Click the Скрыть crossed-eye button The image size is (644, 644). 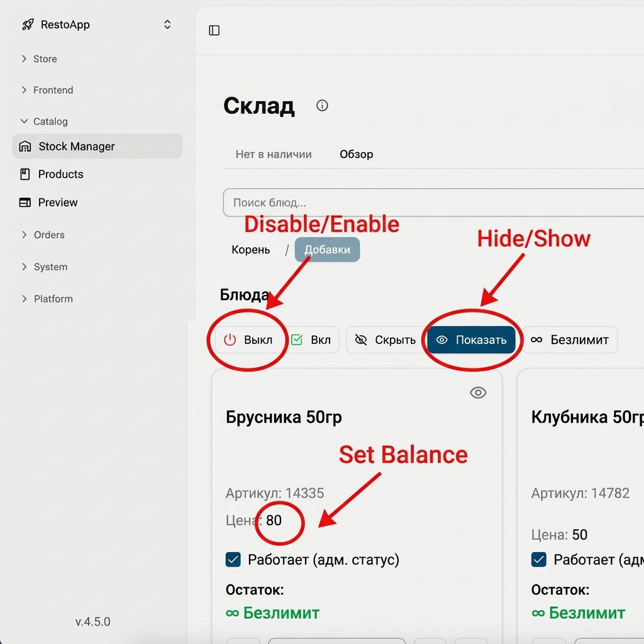(x=385, y=340)
